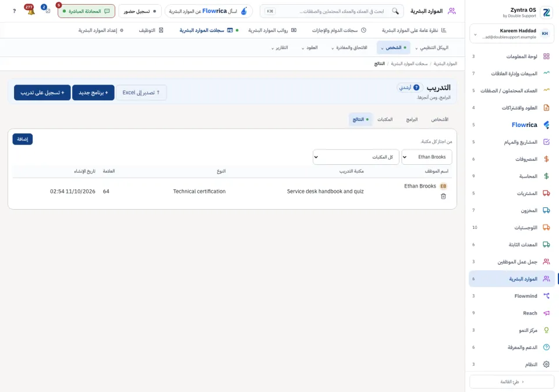Viewport: 559px width, 392px height.
Task: Open سجلات الدوام والإجازات tab
Action: pyautogui.click(x=339, y=30)
